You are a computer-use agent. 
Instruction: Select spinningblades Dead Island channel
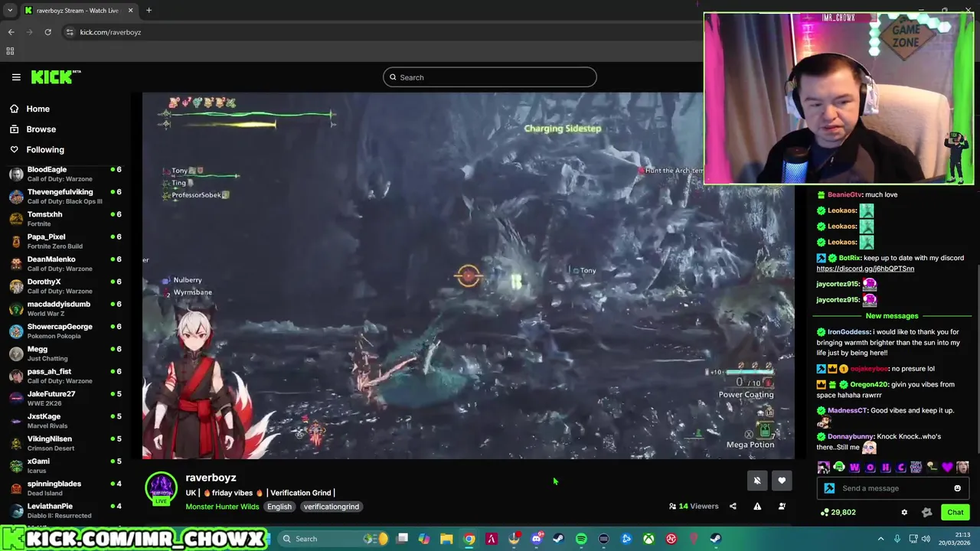(65, 488)
